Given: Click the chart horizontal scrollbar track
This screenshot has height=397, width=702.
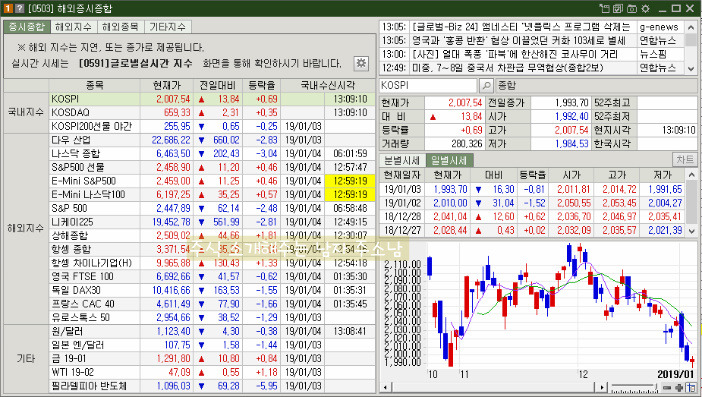Looking at the screenshot, I should coord(494,388).
